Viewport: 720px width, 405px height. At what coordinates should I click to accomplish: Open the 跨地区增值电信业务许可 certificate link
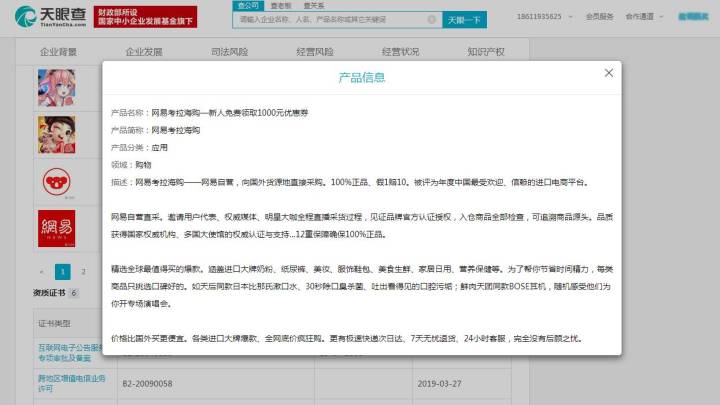[71, 383]
